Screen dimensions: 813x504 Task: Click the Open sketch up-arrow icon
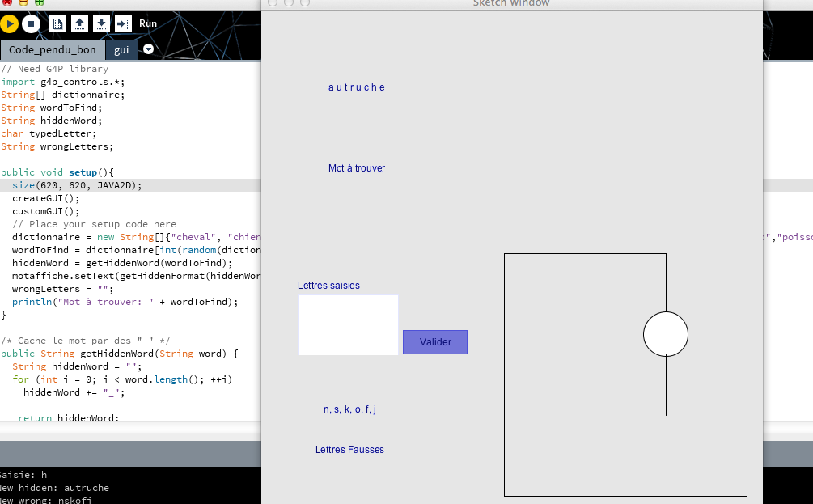tap(79, 24)
